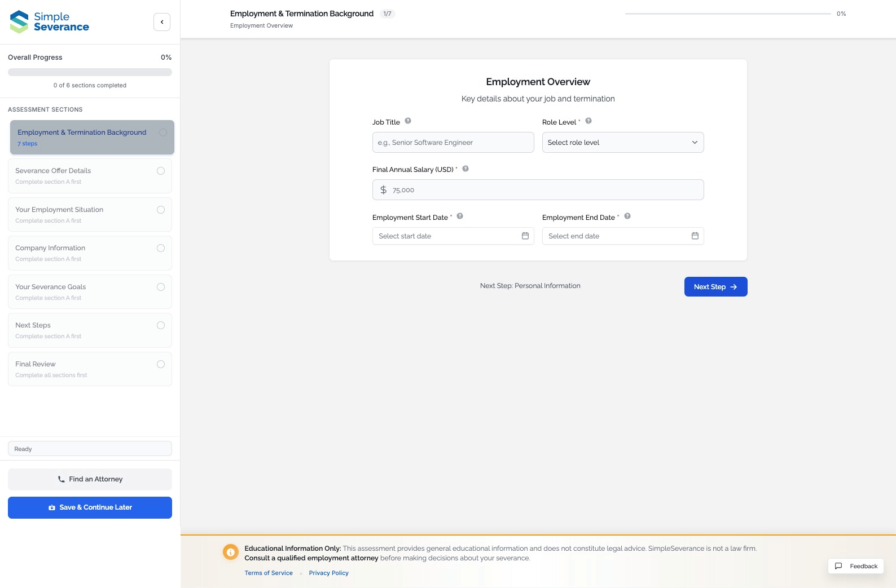Click the Simple Severance logo
896x588 pixels.
coord(50,22)
